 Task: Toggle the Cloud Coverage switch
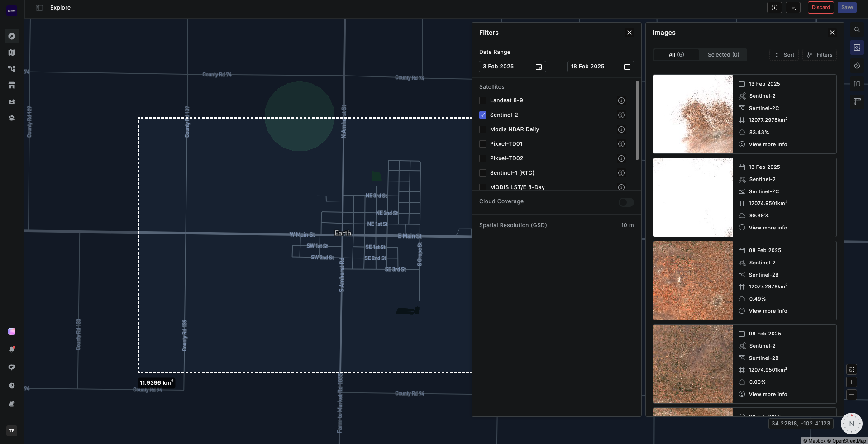pos(626,202)
